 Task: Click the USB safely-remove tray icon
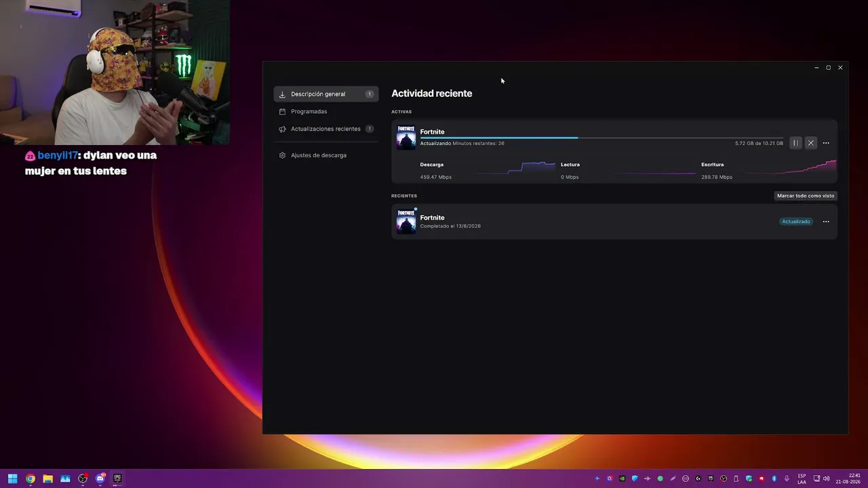(x=736, y=479)
